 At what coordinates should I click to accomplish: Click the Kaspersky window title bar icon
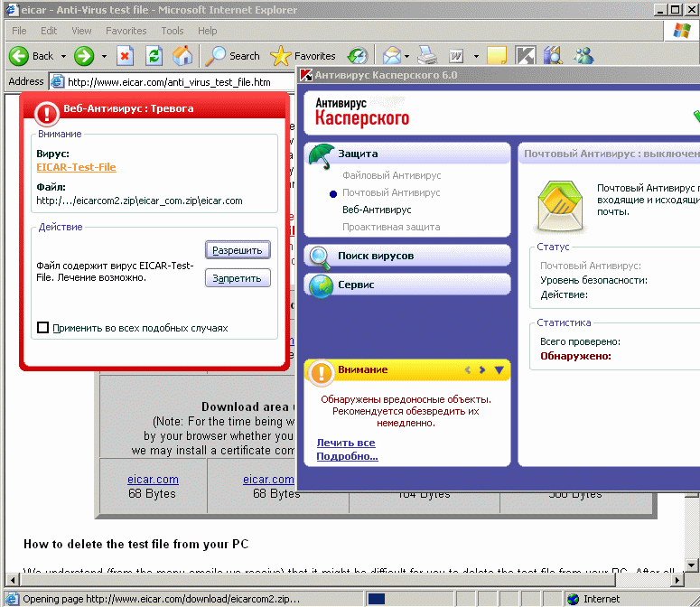point(306,75)
